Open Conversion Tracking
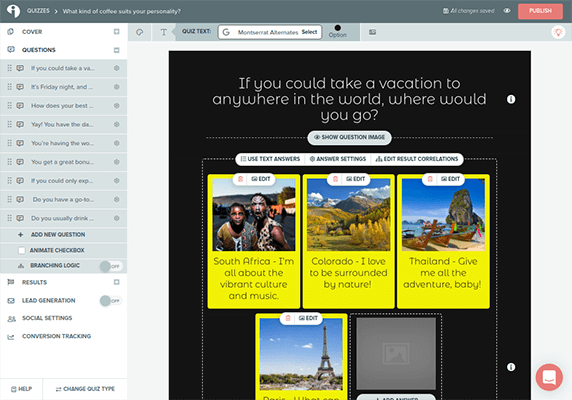The height and width of the screenshot is (400, 572). (57, 336)
